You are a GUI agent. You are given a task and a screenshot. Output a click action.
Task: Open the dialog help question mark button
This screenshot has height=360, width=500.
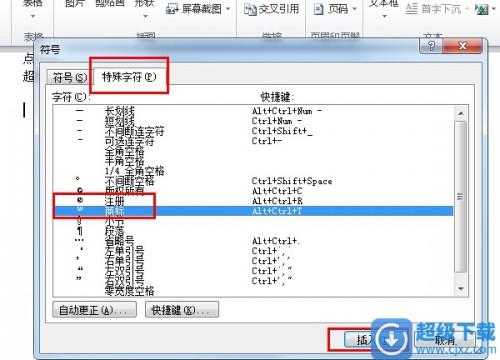click(431, 46)
